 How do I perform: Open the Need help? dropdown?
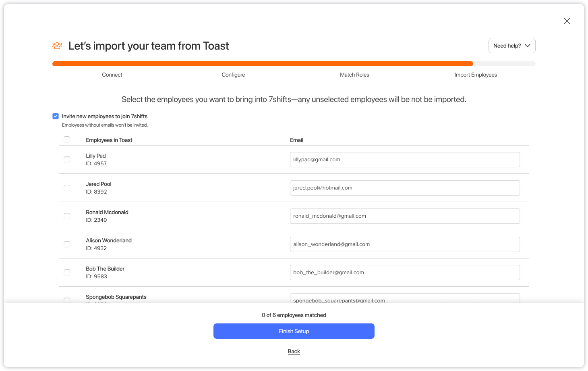[512, 46]
